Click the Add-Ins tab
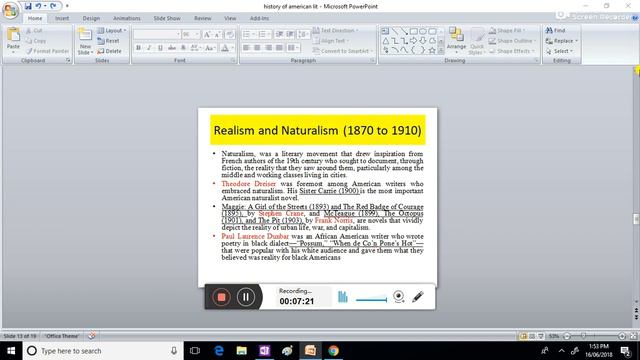640x360 pixels. coord(259,18)
